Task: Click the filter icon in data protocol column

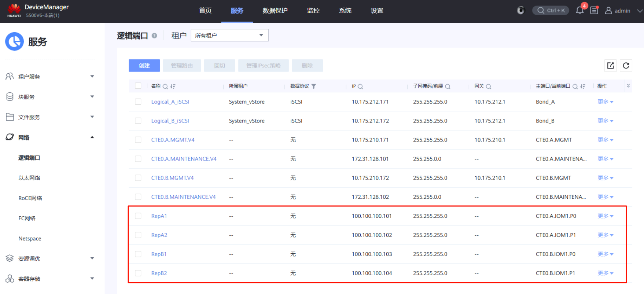Action: click(313, 87)
